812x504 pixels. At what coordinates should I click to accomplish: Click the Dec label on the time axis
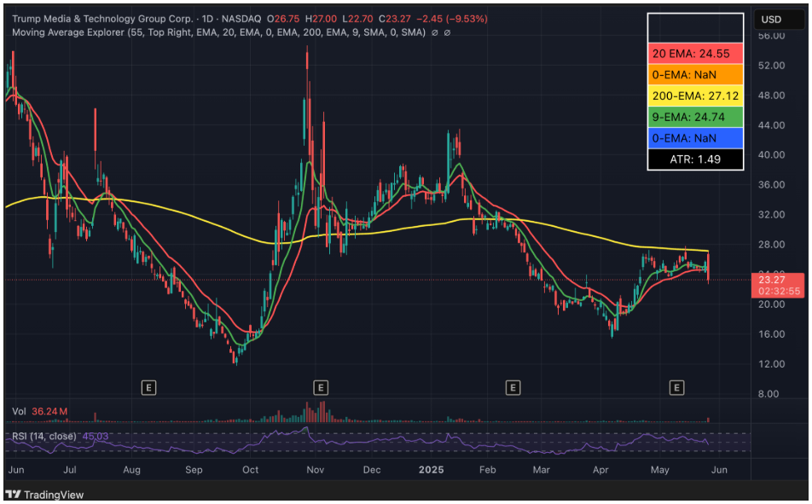372,470
